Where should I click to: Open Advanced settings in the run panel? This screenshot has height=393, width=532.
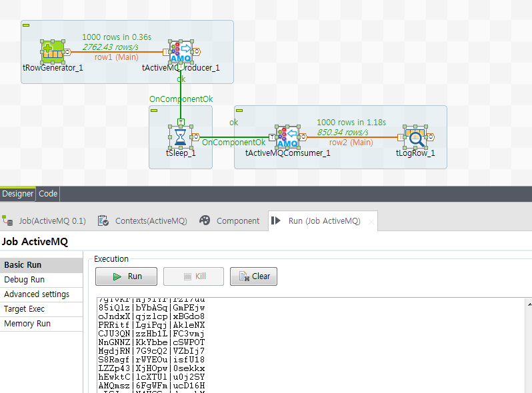[37, 294]
